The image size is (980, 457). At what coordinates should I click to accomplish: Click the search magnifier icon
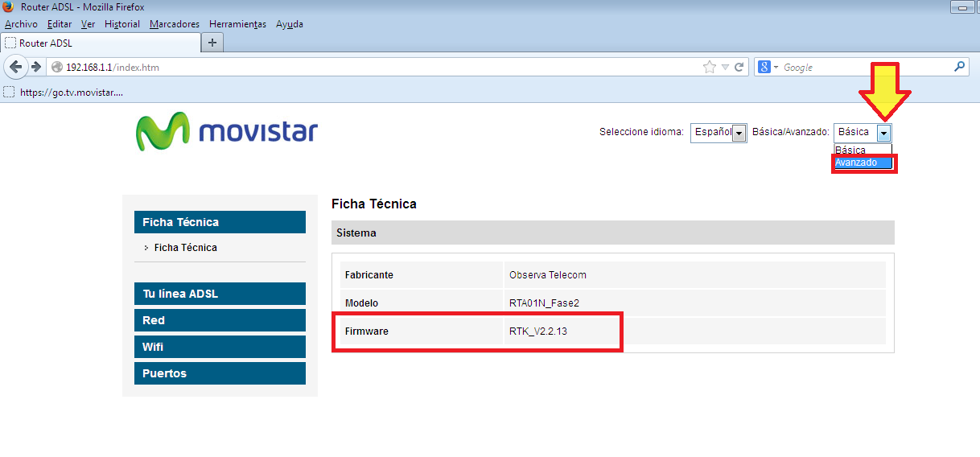pyautogui.click(x=959, y=67)
